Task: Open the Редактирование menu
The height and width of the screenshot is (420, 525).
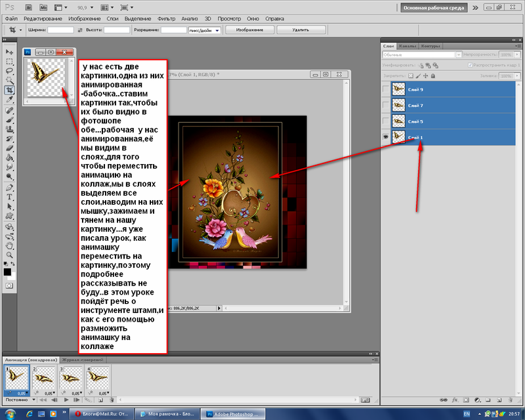Action: click(43, 19)
